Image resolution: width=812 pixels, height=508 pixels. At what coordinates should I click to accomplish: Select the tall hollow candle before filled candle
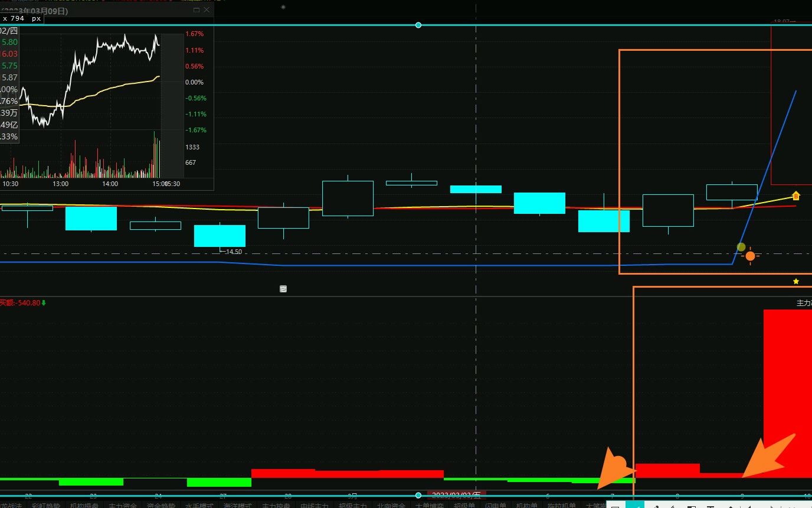point(348,198)
